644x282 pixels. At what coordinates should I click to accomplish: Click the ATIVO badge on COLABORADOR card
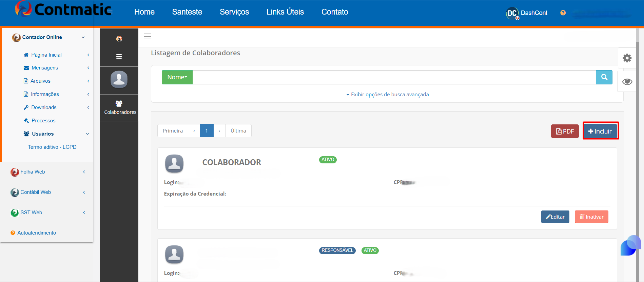328,160
